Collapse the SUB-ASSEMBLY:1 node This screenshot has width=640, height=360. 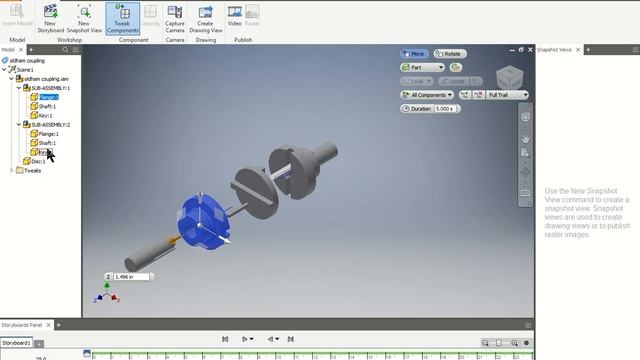coord(19,88)
